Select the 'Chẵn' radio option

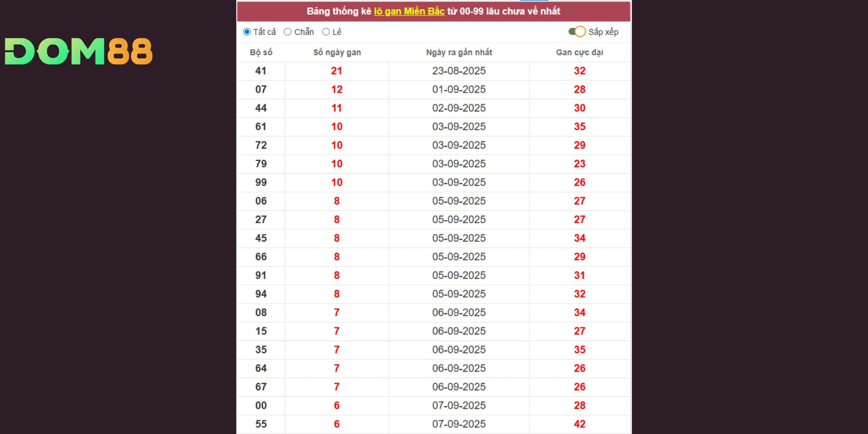[287, 32]
